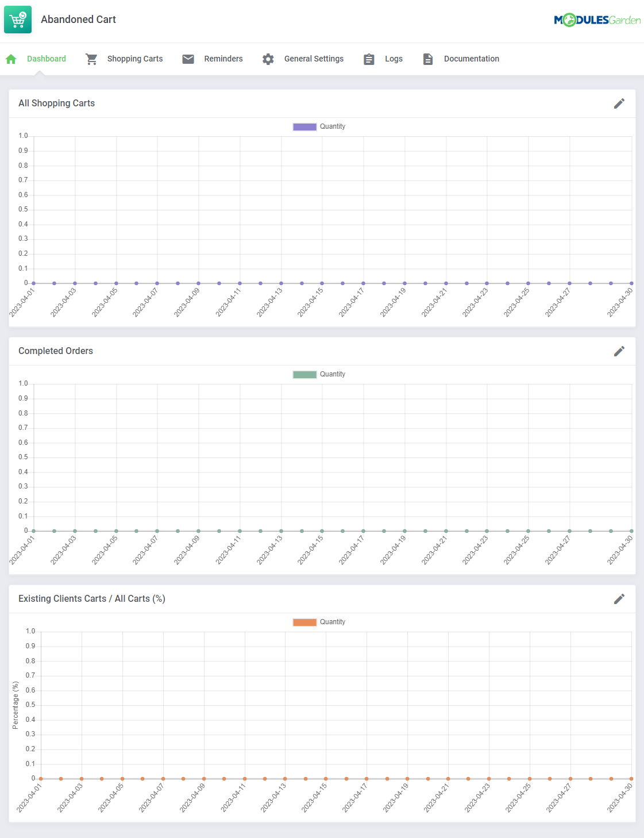Click the Percentage (%) axis title
644x838 pixels.
pyautogui.click(x=16, y=705)
